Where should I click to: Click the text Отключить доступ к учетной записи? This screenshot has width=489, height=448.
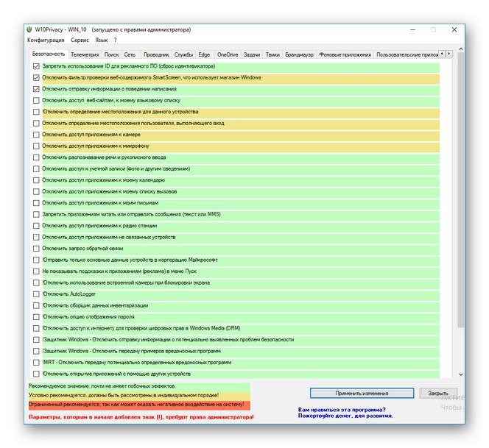(116, 168)
